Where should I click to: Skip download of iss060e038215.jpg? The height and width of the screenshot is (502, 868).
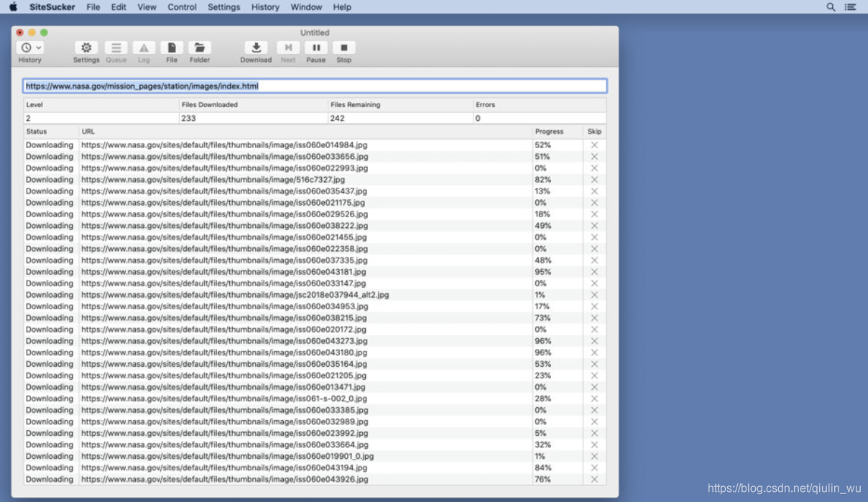tap(594, 318)
